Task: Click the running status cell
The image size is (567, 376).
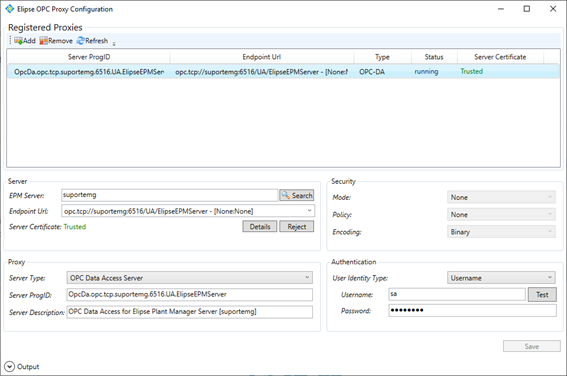Action: coord(426,72)
